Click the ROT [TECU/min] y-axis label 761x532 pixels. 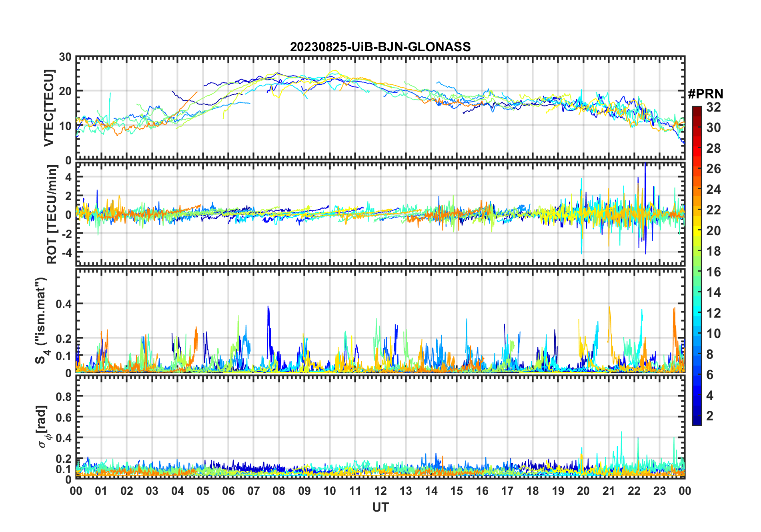[52, 214]
